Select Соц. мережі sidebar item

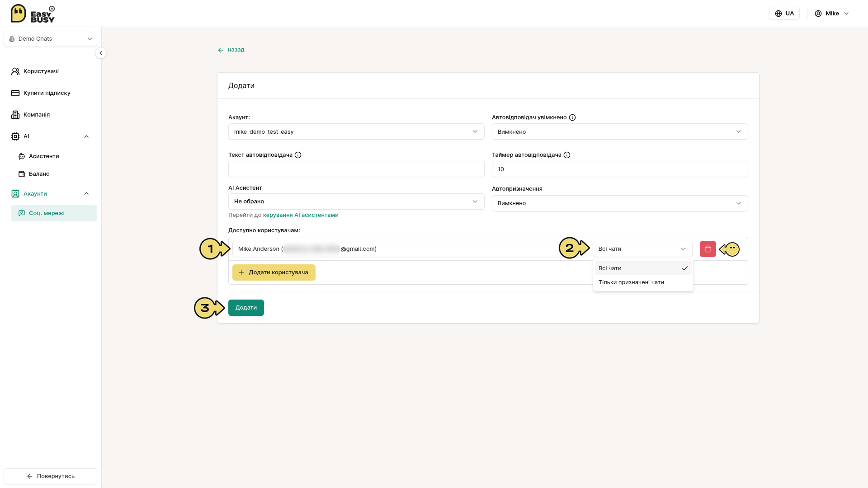tap(54, 213)
